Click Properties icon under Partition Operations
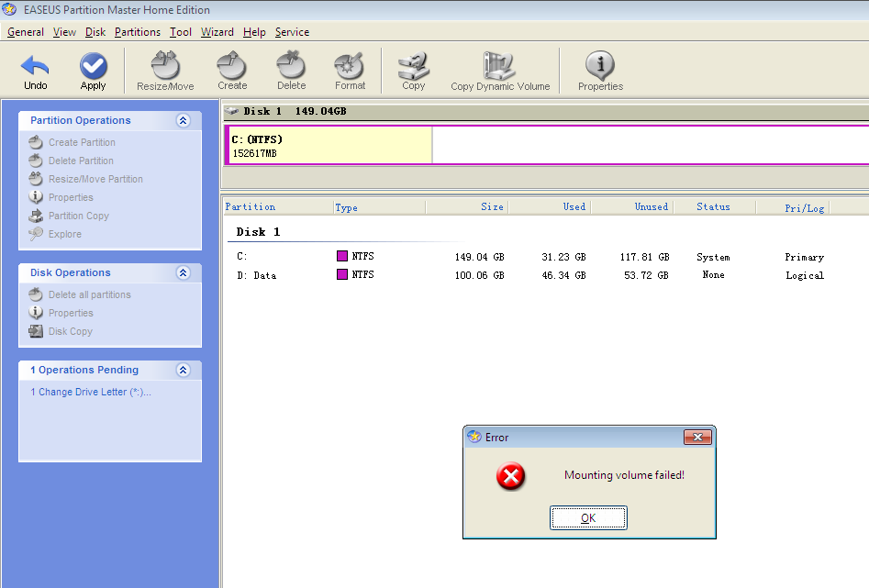The height and width of the screenshot is (588, 869). tap(36, 196)
